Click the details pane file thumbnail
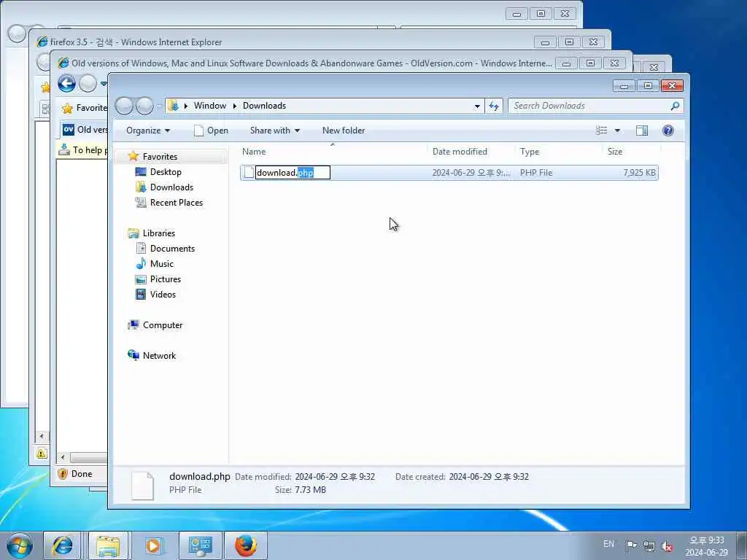This screenshot has height=560, width=747. (142, 485)
